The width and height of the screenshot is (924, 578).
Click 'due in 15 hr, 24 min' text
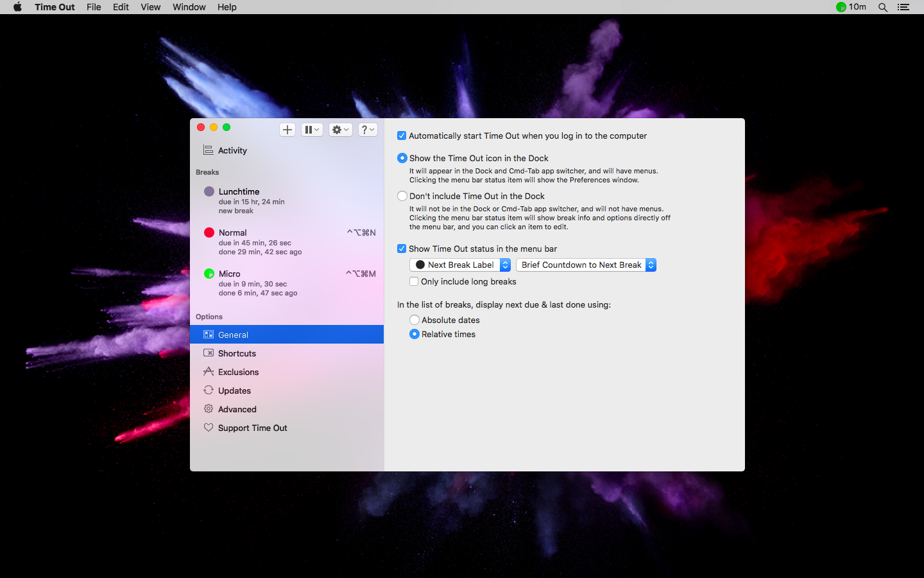(x=252, y=202)
